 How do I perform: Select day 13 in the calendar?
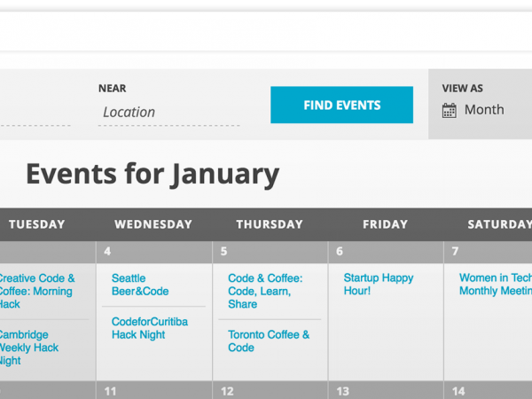point(342,391)
